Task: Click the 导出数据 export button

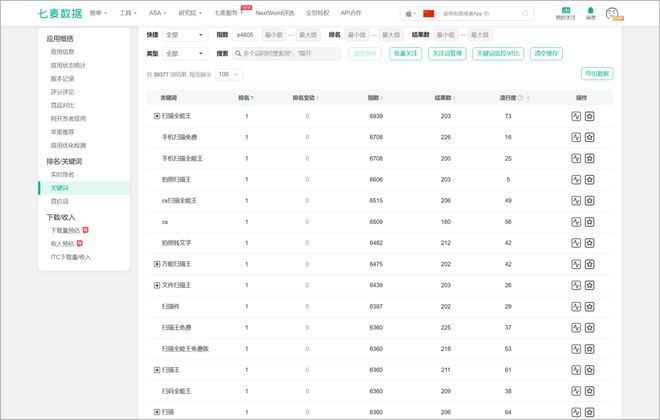Action: [x=597, y=74]
